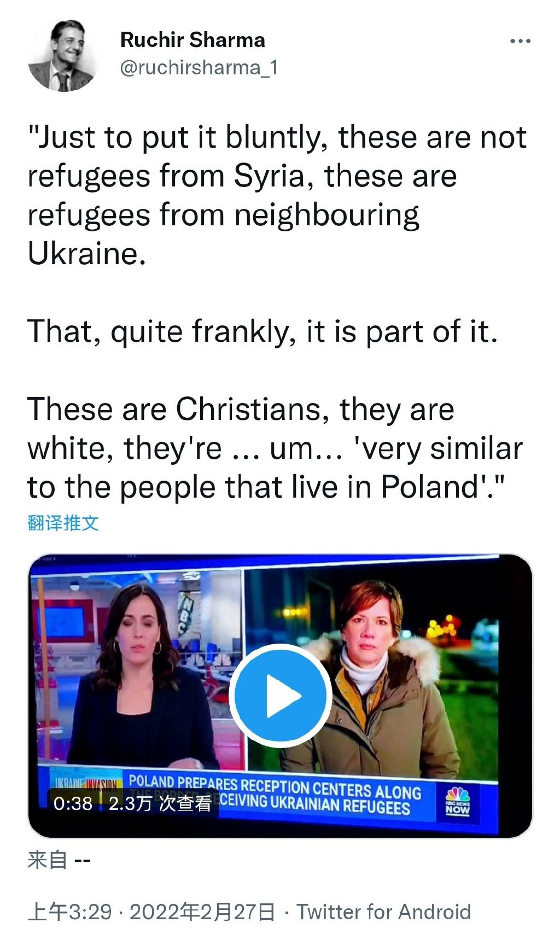
Task: Open the three-dot more options menu
Action: [x=520, y=41]
